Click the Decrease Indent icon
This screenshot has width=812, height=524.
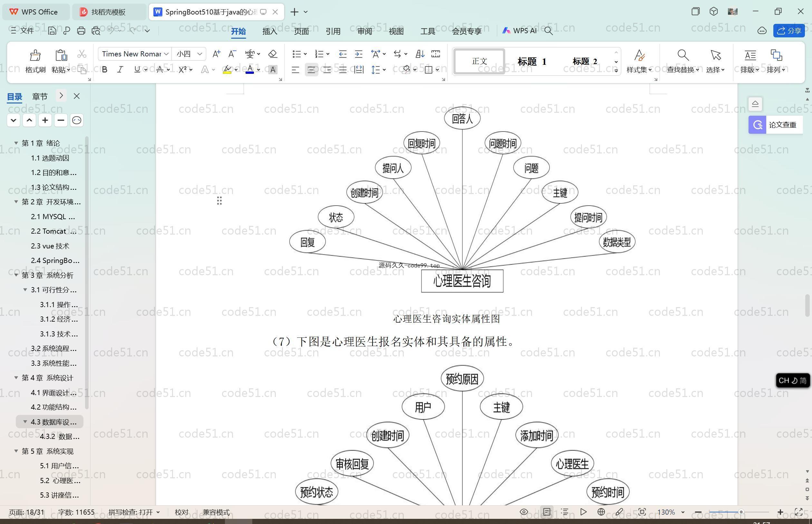click(343, 54)
